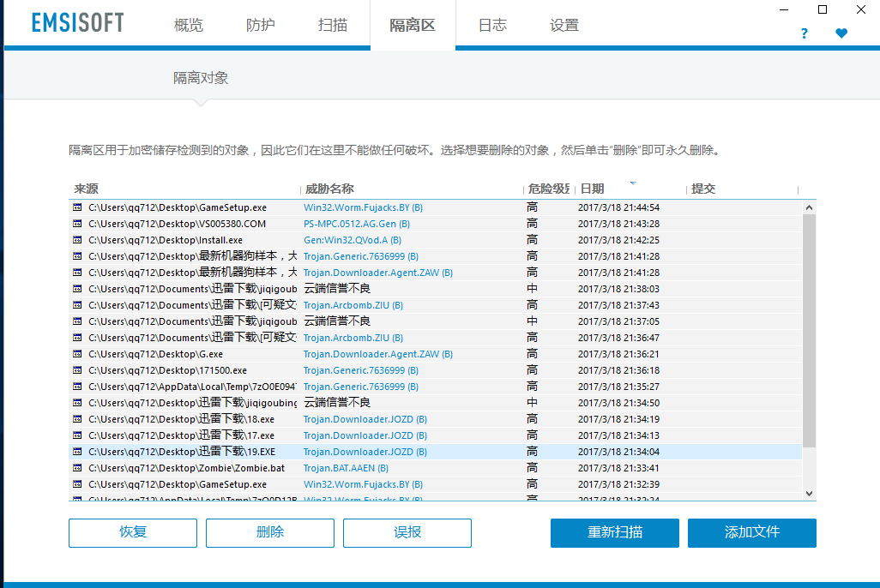This screenshot has width=880, height=588.
Task: Click file icon beside 171500.exe row
Action: click(77, 370)
